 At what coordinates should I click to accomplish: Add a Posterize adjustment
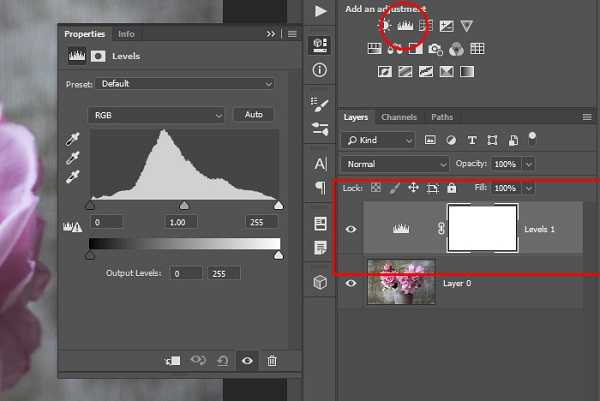tap(405, 72)
